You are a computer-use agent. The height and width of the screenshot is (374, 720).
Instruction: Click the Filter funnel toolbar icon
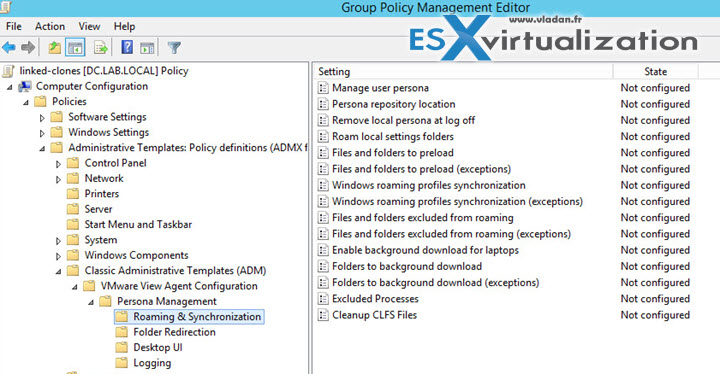tap(174, 47)
